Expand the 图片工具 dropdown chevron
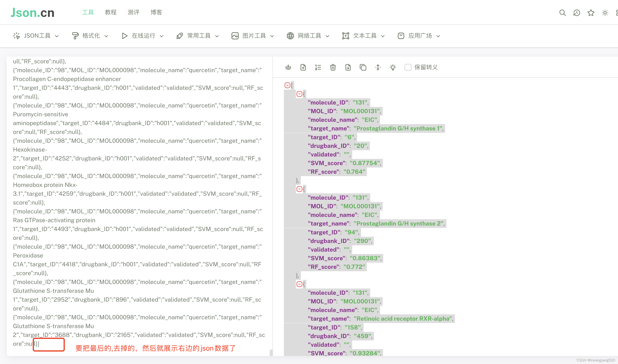618x364 pixels. click(272, 36)
